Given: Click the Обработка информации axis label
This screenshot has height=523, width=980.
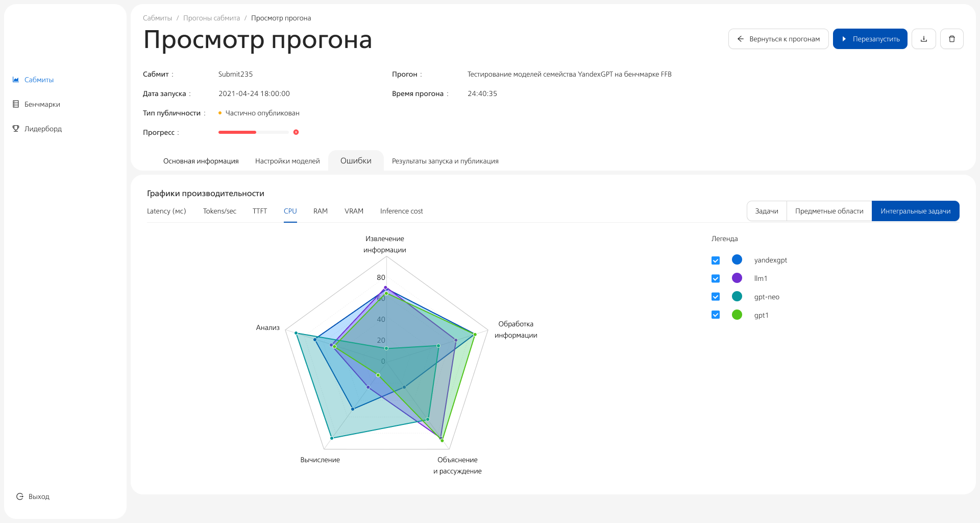Looking at the screenshot, I should pyautogui.click(x=516, y=329).
